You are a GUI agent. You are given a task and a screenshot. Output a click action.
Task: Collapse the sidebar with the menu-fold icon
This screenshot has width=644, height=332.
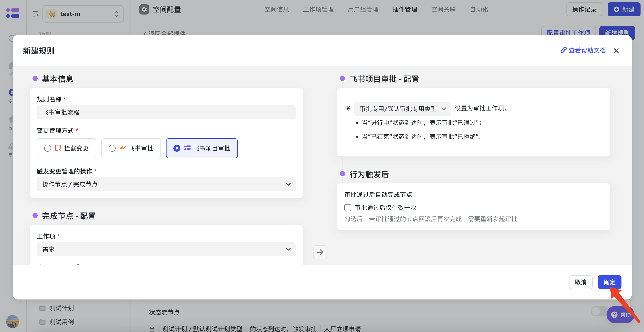click(36, 14)
